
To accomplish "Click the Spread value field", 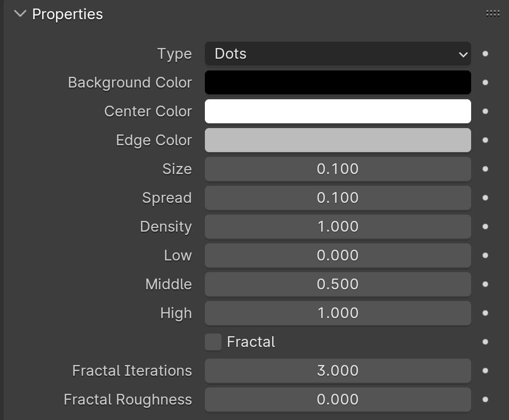I will coord(338,197).
